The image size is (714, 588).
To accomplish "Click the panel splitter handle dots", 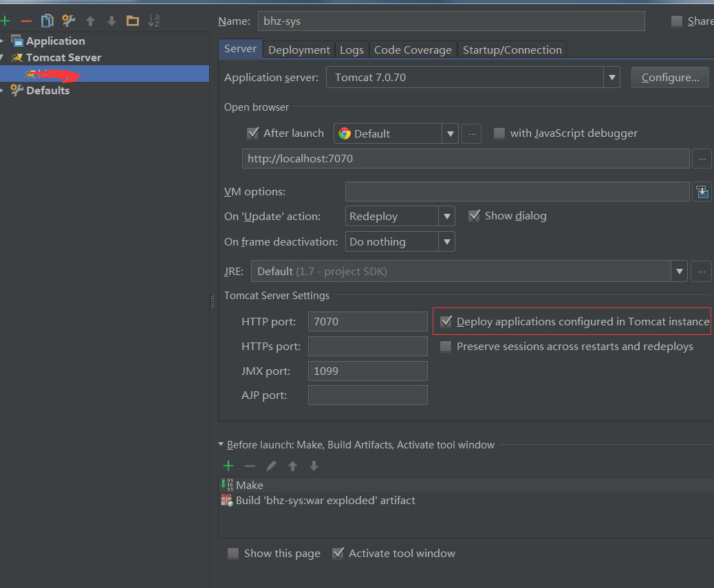I will 213,301.
